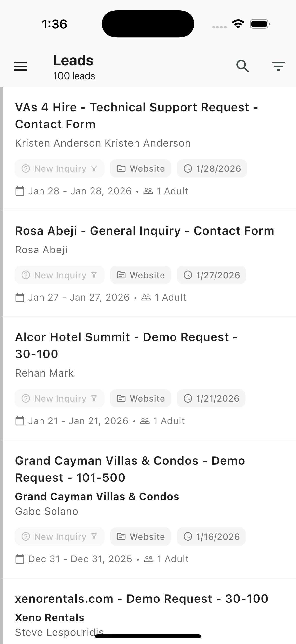Tap the 1/28/2026 date chip
This screenshot has height=644, width=296.
212,168
